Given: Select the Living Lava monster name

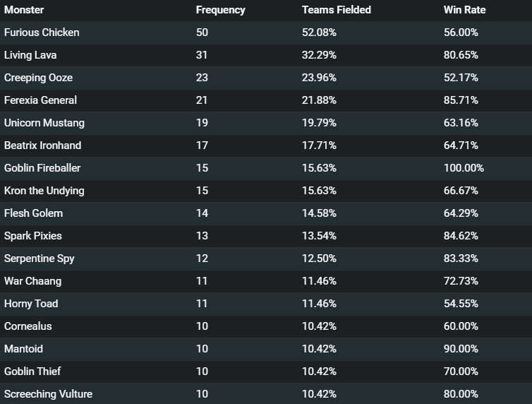Looking at the screenshot, I should tap(30, 55).
